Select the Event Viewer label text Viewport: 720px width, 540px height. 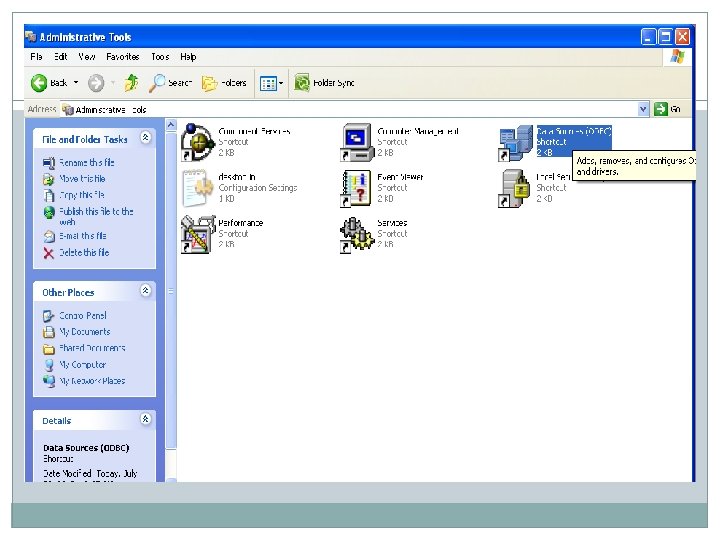(400, 177)
